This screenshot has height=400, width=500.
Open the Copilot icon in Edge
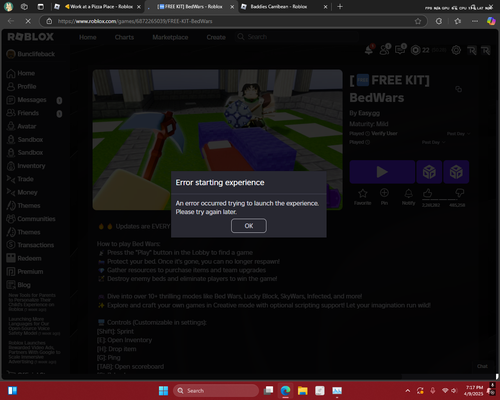pyautogui.click(x=491, y=21)
